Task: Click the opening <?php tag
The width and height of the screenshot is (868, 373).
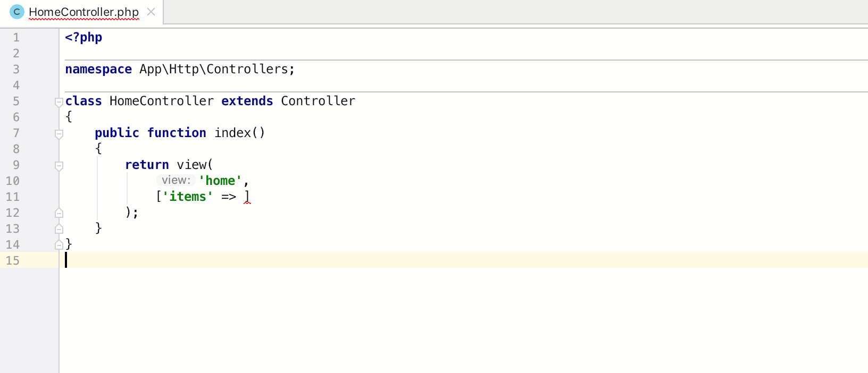Action: [x=84, y=37]
